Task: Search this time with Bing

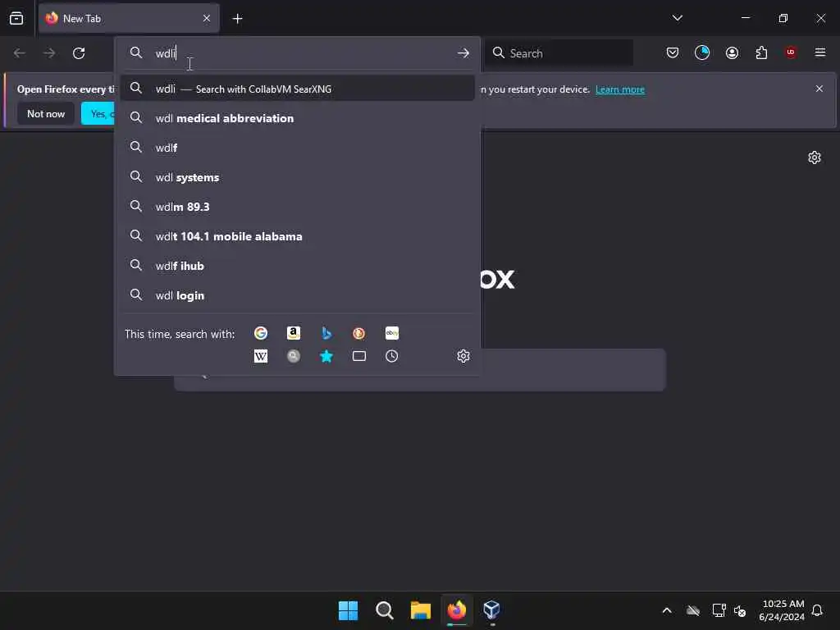Action: tap(326, 333)
